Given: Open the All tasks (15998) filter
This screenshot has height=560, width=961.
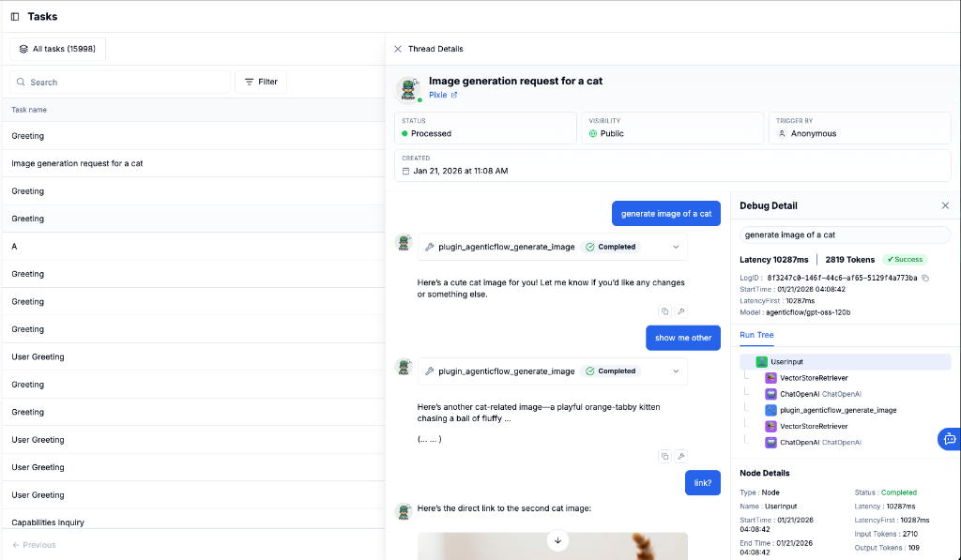Looking at the screenshot, I should coord(56,48).
